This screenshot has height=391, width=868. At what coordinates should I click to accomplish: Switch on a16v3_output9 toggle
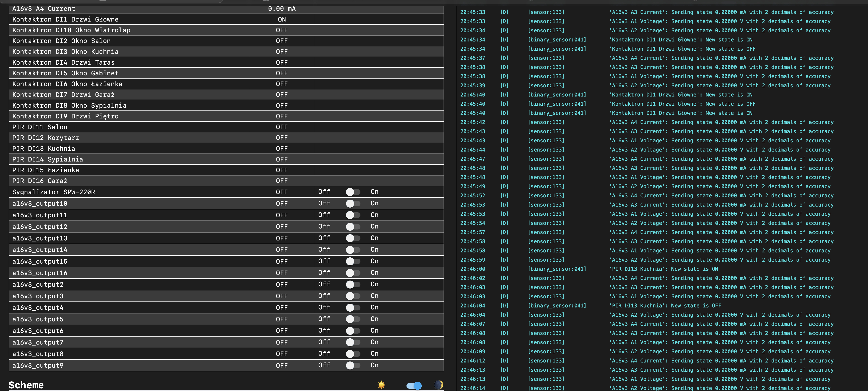click(x=353, y=365)
